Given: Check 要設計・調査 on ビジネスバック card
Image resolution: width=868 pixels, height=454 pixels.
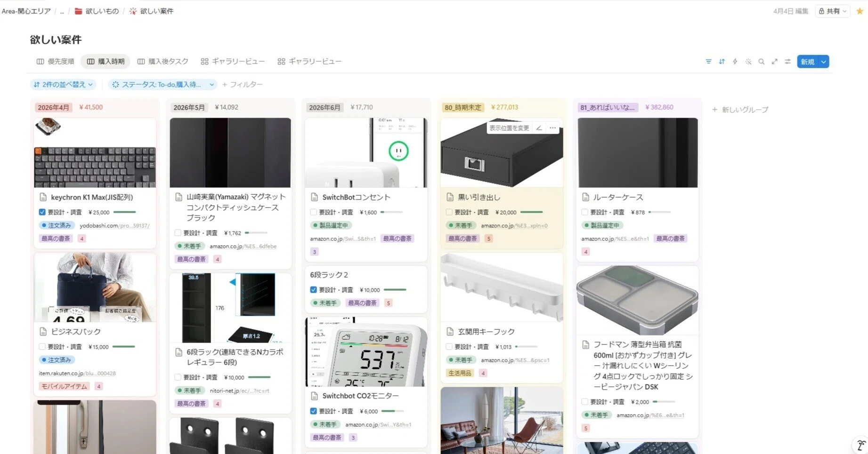Looking at the screenshot, I should pos(42,347).
